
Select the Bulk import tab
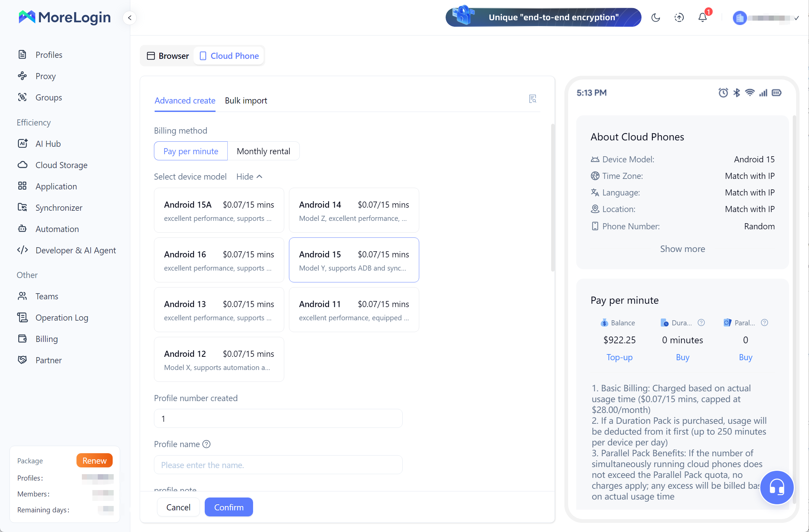246,100
